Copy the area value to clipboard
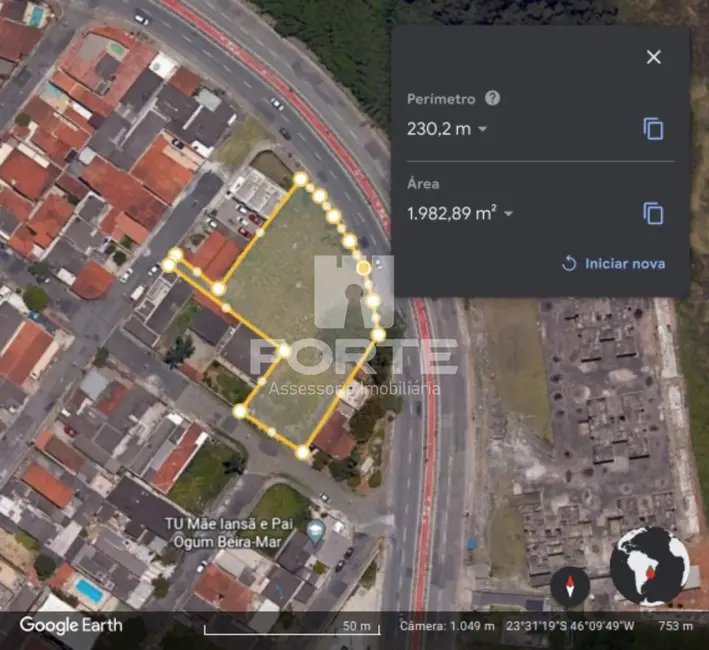Screen dimensions: 709x650 point(653,213)
